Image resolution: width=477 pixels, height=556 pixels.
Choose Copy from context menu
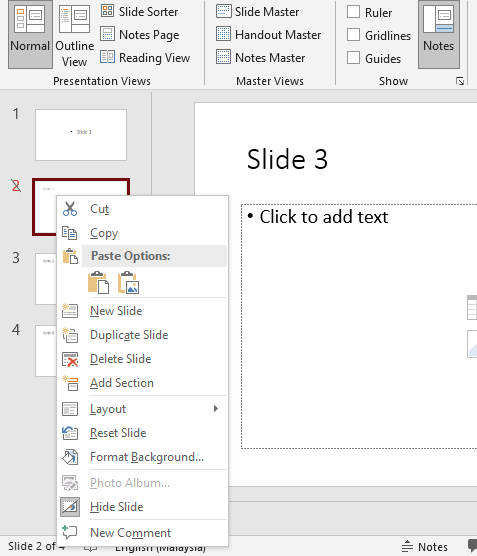(x=143, y=233)
